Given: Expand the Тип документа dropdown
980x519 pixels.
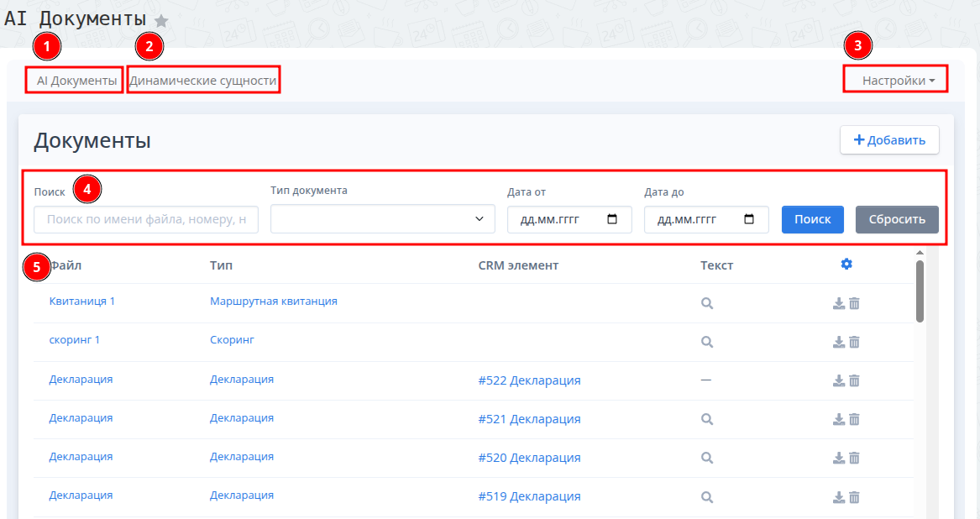Looking at the screenshot, I should 382,219.
